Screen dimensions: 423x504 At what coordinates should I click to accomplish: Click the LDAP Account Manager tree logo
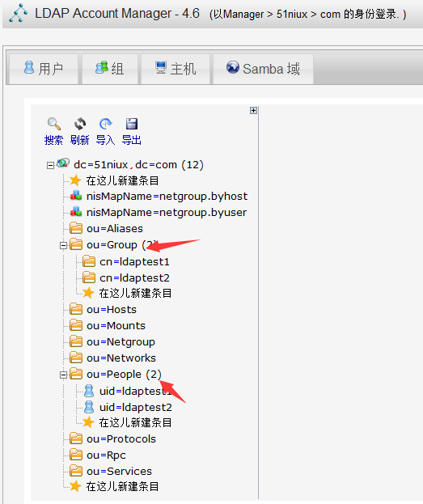pos(19,13)
